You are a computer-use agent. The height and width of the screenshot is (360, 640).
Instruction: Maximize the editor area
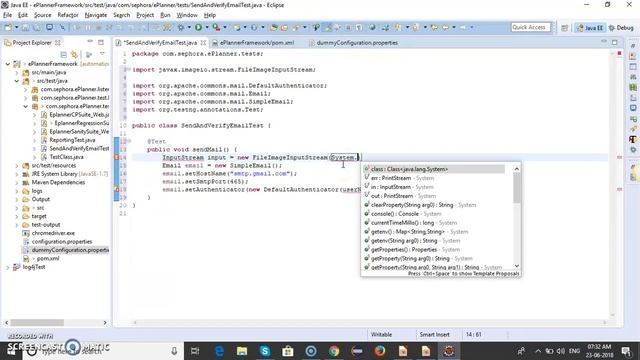pos(615,42)
